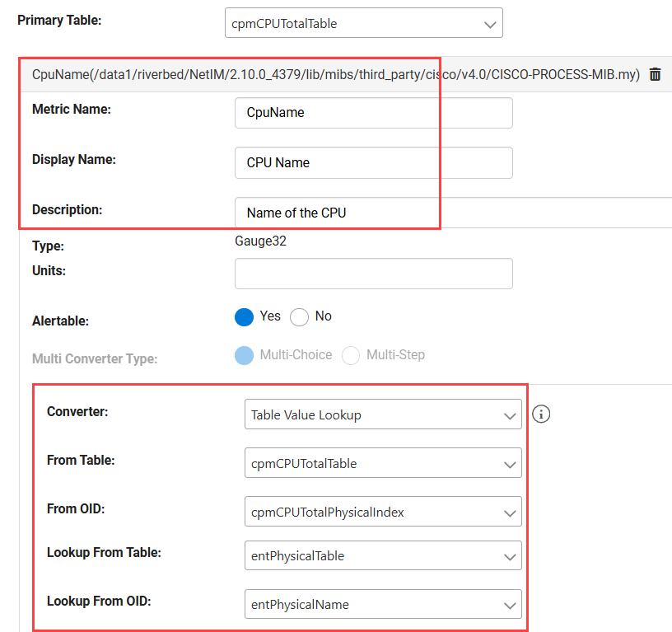This screenshot has height=632, width=672.
Task: Click the info icon beside Converter
Action: pyautogui.click(x=541, y=414)
